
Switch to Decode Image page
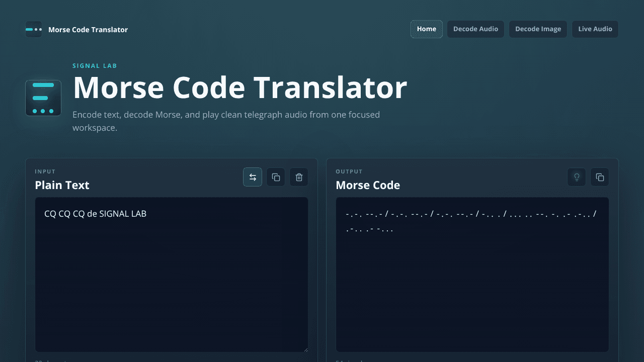click(538, 29)
